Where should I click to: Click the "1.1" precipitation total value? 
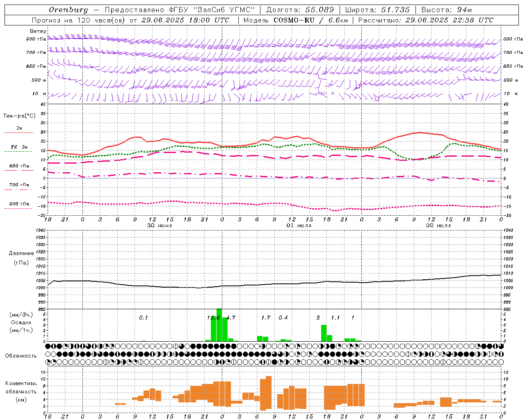(x=336, y=317)
